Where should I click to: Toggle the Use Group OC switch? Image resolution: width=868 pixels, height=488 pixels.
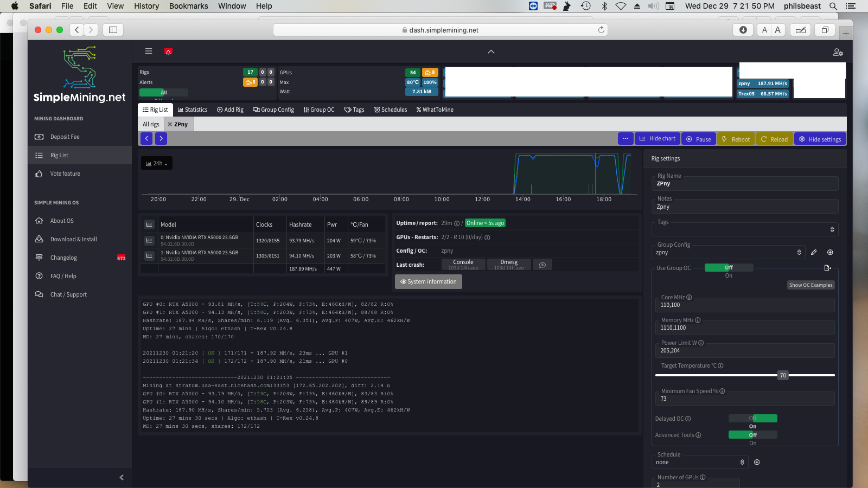point(729,267)
